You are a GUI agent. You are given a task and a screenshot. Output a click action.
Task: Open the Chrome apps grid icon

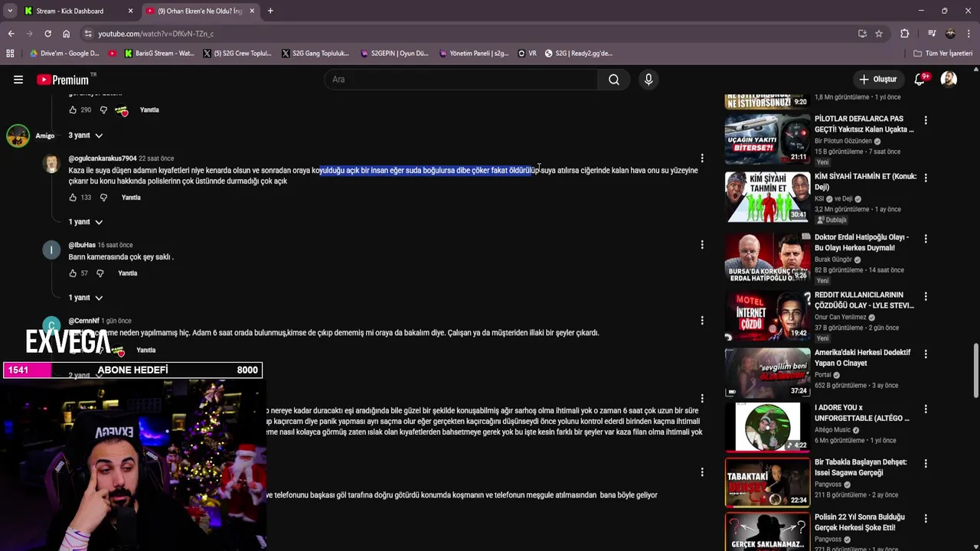[10, 54]
